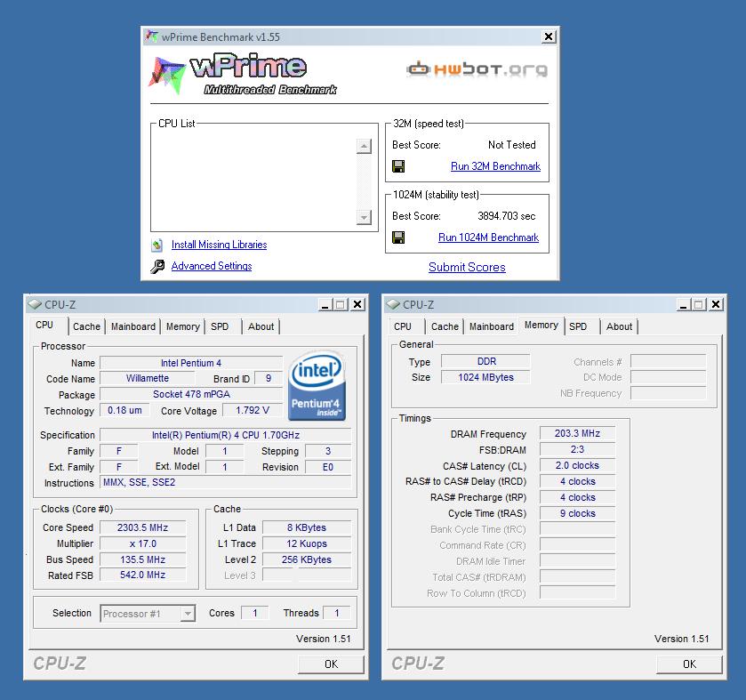Open Install Missing Libraries link
The height and width of the screenshot is (700, 746).
click(x=219, y=245)
